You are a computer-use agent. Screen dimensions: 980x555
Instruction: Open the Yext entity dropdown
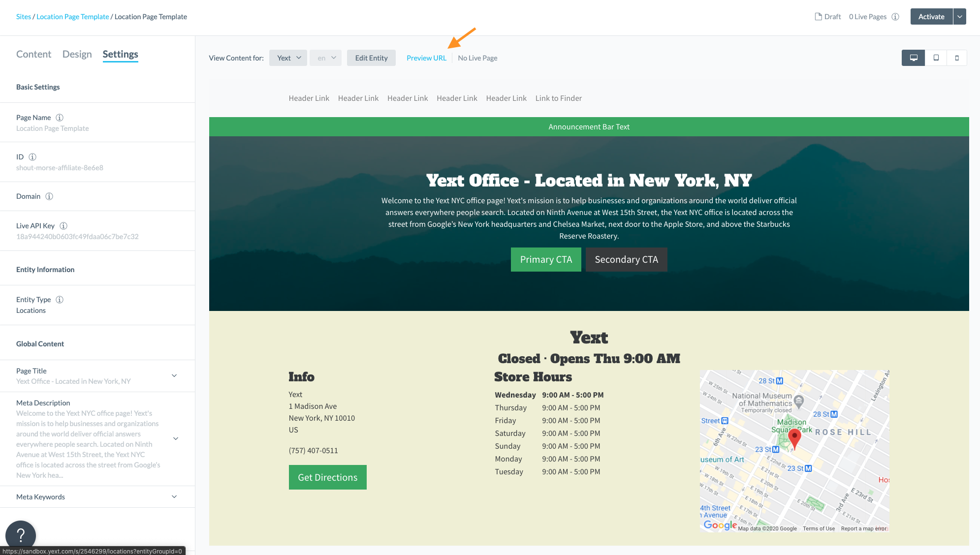[x=288, y=58]
